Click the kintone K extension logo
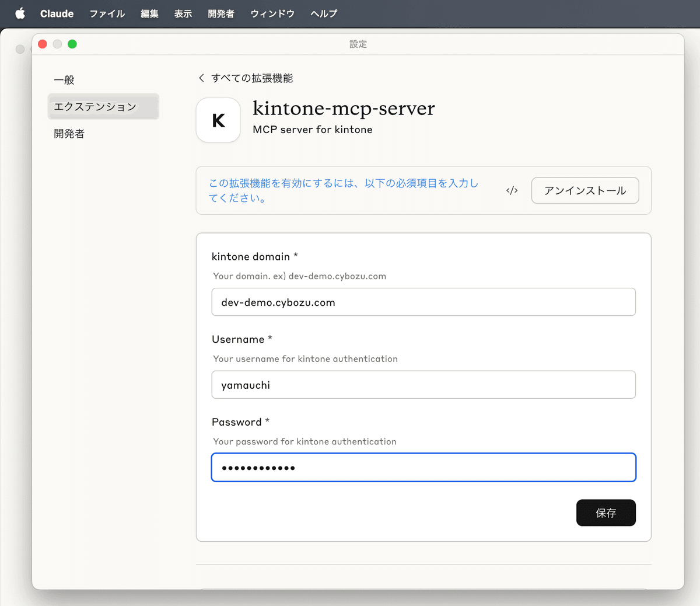This screenshot has width=700, height=606. pos(218,120)
